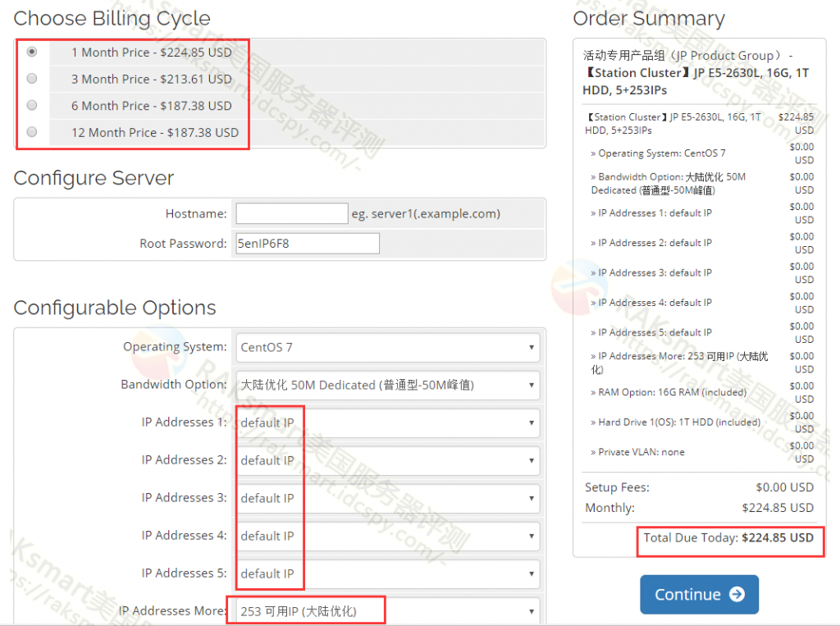Open the IP Addresses 4 dropdown
The image size is (840, 626).
click(388, 536)
